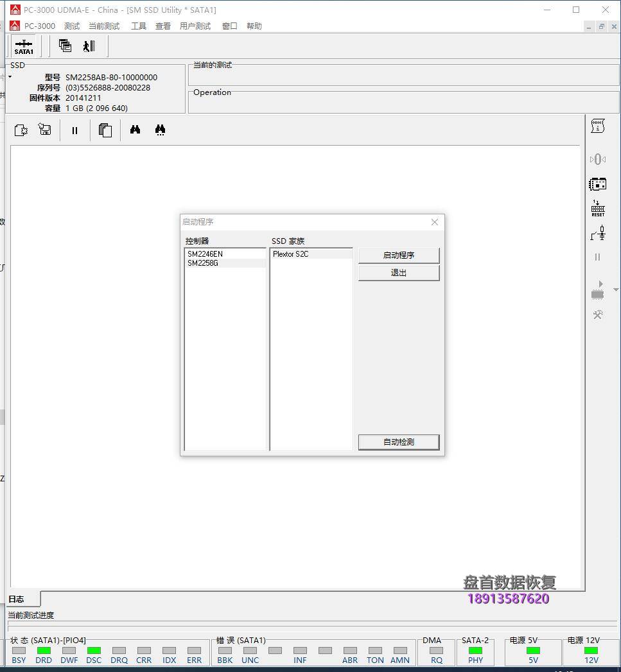Click the power switch circuit icon
Screen dimensions: 621x672
coord(598,233)
